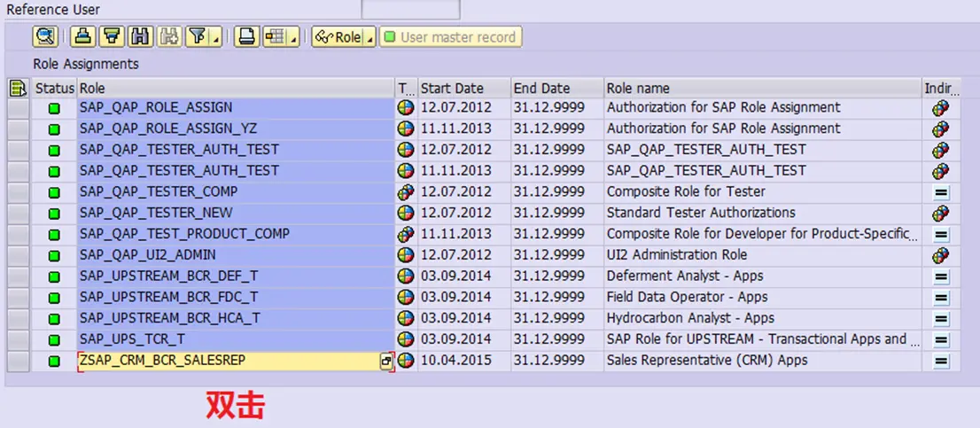Viewport: 980px width, 428px height.
Task: Sort role list in ascending order
Action: tap(82, 37)
